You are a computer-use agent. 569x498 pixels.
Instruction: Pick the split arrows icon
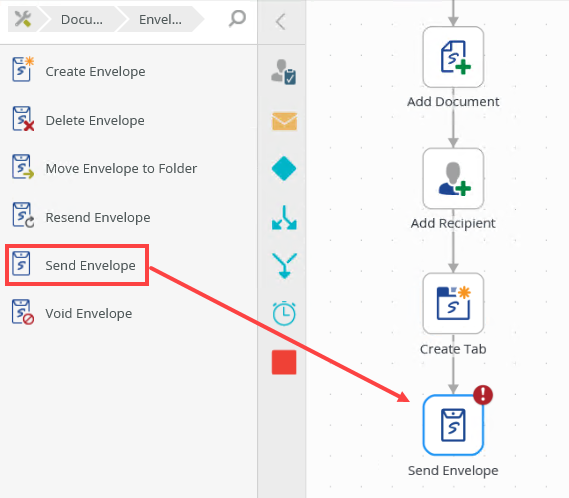pos(284,218)
